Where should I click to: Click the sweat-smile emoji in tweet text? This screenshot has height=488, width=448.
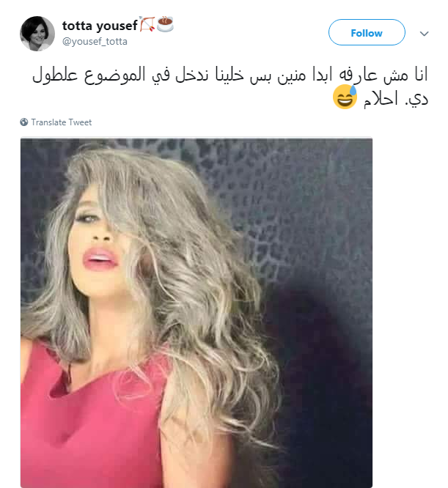(345, 97)
